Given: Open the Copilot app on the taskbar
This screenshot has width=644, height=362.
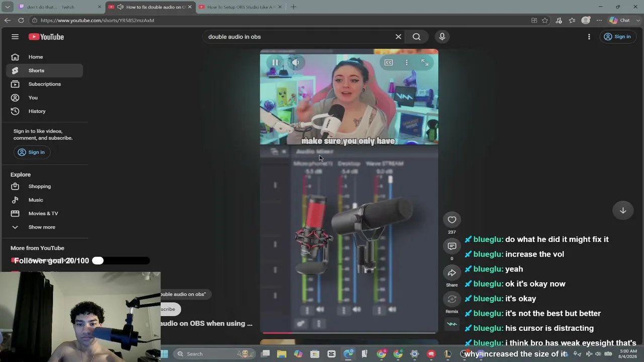Looking at the screenshot, I should tap(298, 354).
